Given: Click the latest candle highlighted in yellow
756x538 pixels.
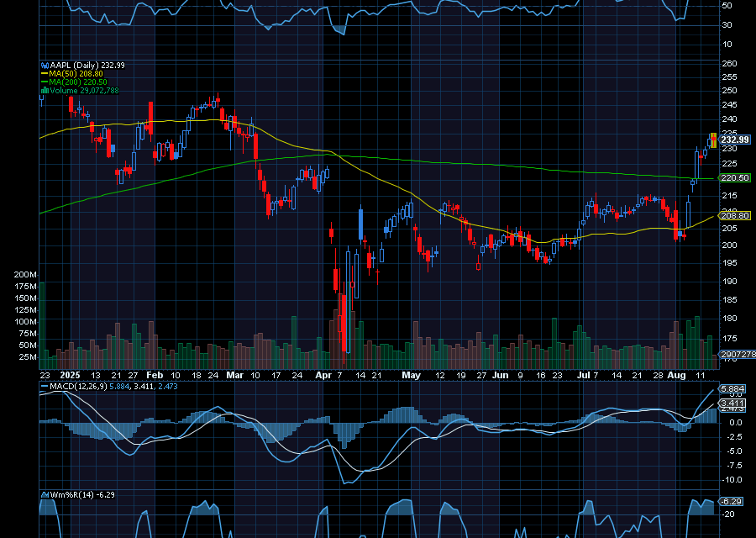Looking at the screenshot, I should [x=713, y=140].
